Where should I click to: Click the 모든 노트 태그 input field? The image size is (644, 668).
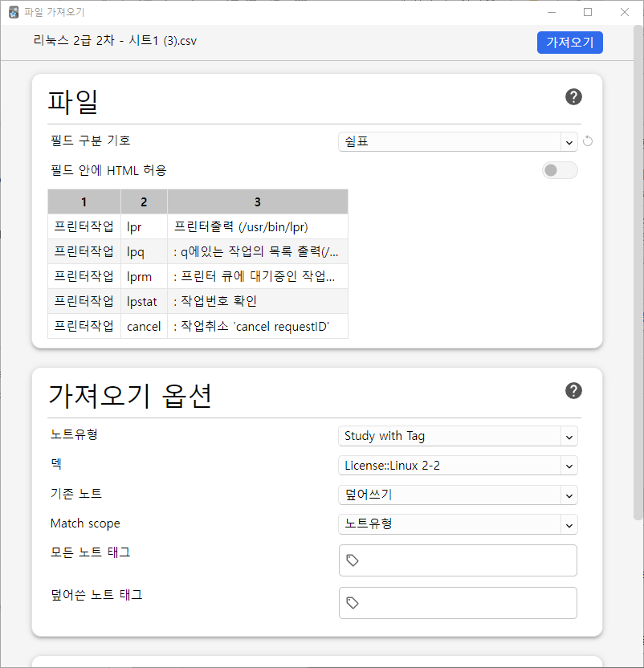point(458,560)
